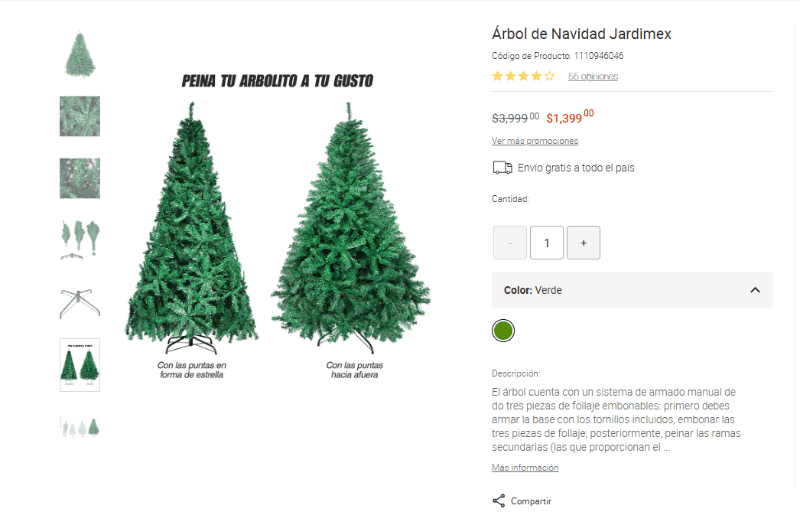The image size is (800, 525).
Task: Click the Compartir share icon
Action: point(498,501)
